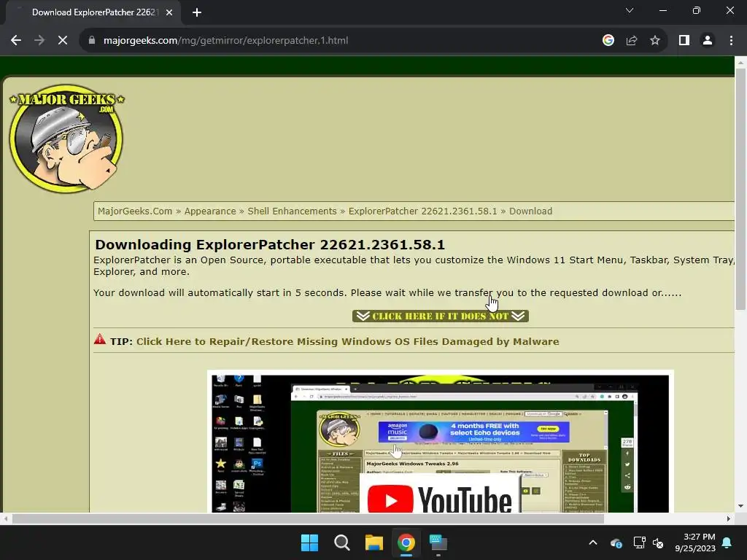
Task: Open the taskbar app beside Chrome
Action: pos(438,542)
